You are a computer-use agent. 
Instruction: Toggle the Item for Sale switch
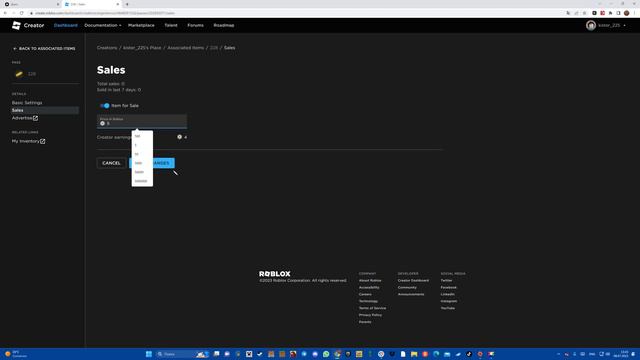click(105, 106)
